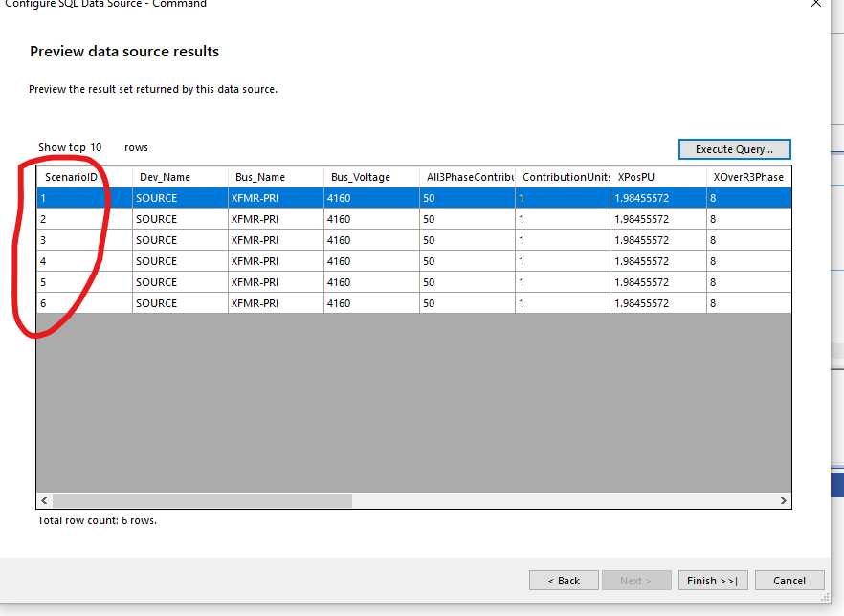Click the horizontal scrollbar left arrow

pos(44,500)
